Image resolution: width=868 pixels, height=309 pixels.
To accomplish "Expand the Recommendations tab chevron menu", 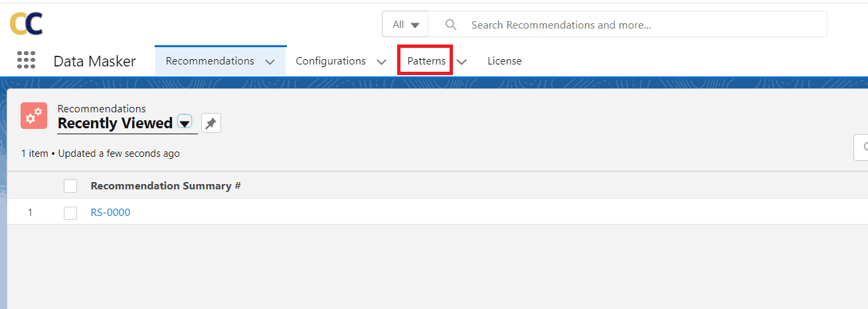I will tap(270, 61).
